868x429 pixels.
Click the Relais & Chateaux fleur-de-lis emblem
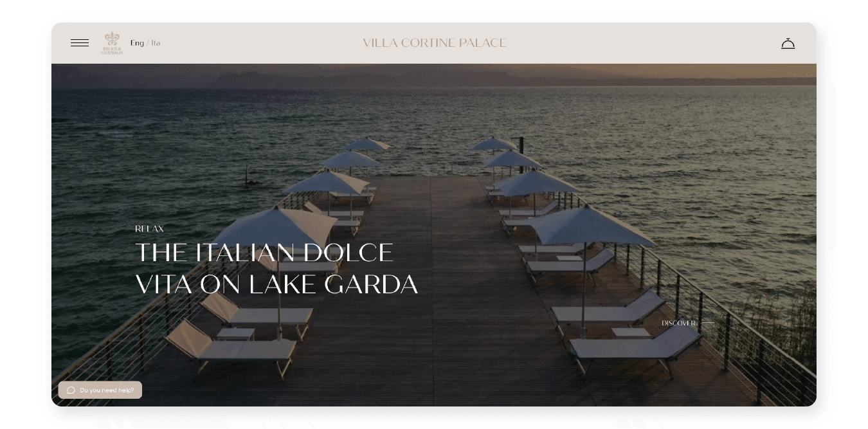pos(112,39)
